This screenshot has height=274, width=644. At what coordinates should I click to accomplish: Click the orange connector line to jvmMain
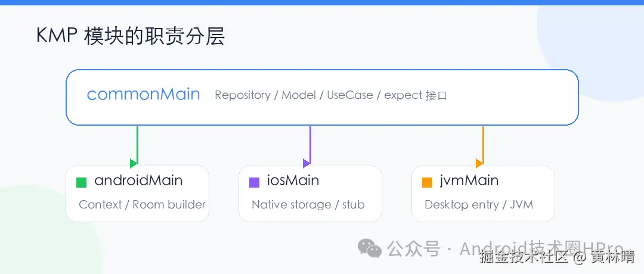point(483,143)
